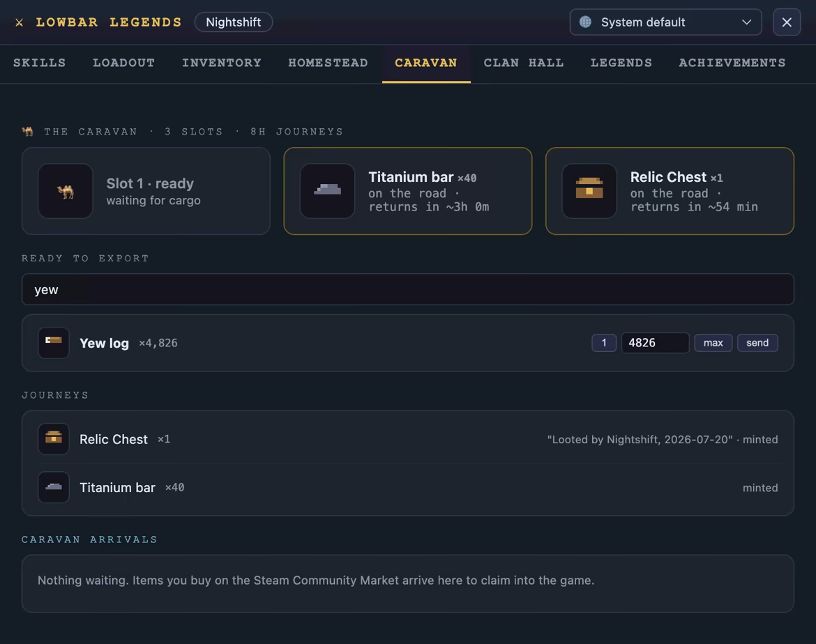Close the game panel with the X button
This screenshot has width=816, height=644.
(x=786, y=22)
